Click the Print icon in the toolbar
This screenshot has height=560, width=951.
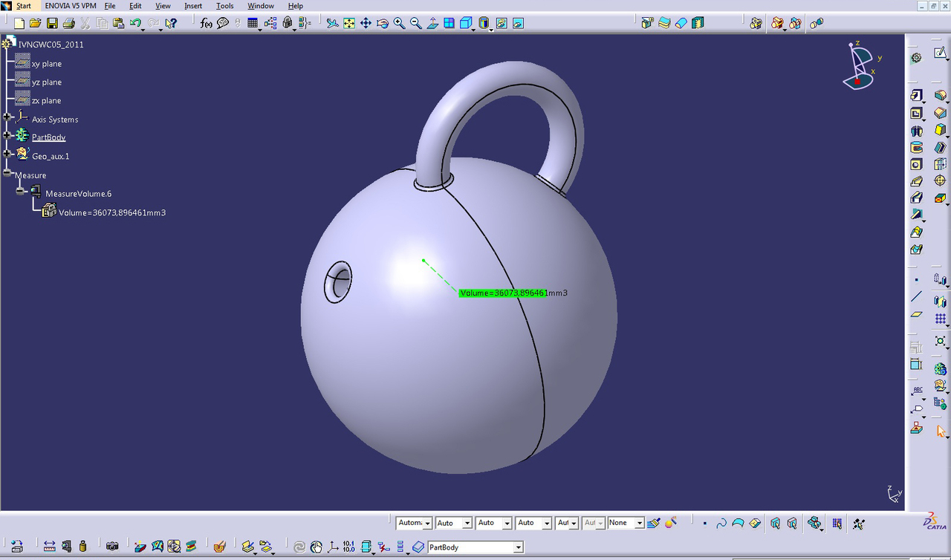coord(68,23)
